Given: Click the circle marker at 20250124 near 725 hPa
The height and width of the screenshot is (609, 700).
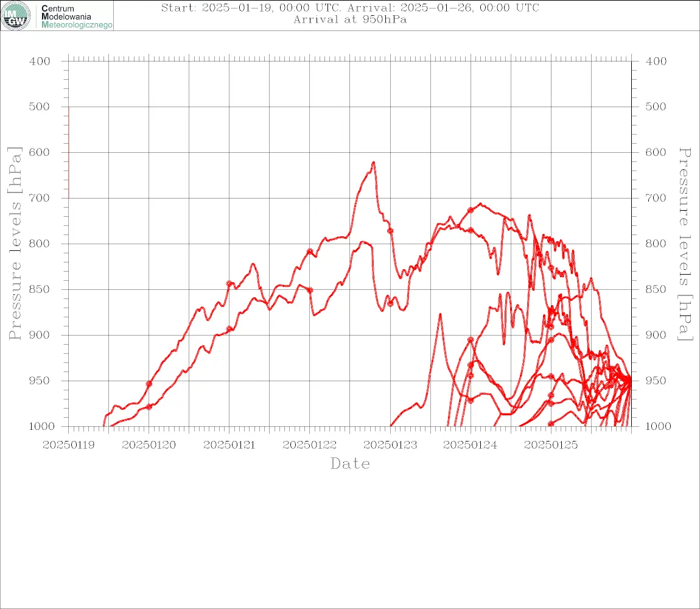Looking at the screenshot, I should pyautogui.click(x=471, y=210).
